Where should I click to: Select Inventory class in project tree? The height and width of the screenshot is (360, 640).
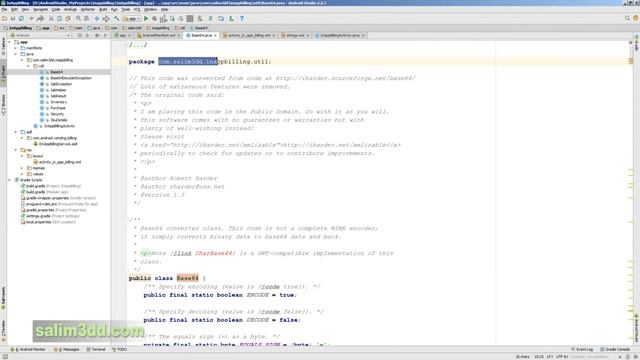pyautogui.click(x=58, y=102)
